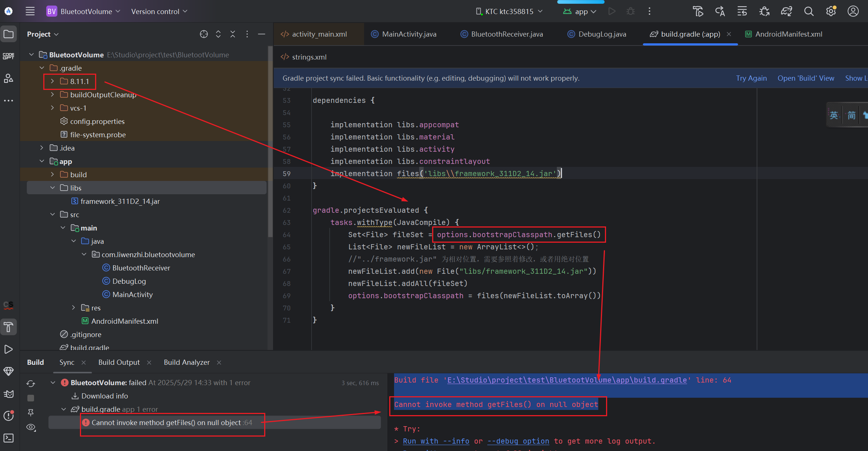Show more tool windows ellipsis
Viewport: 868px width, 451px height.
coord(9,101)
